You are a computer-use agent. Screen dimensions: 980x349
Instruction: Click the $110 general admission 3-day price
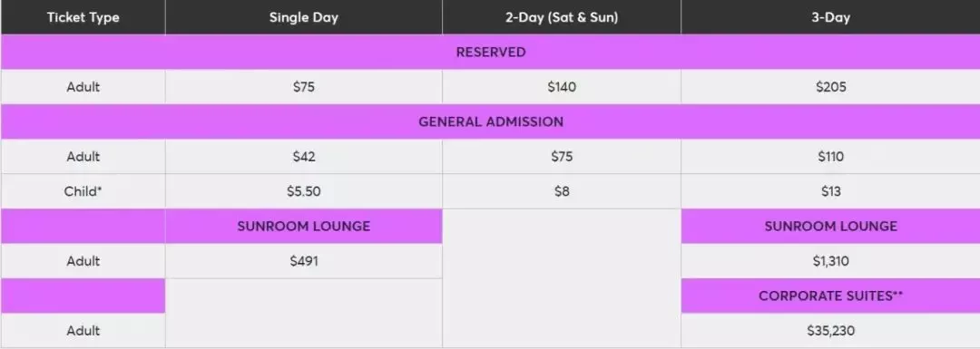pos(830,157)
